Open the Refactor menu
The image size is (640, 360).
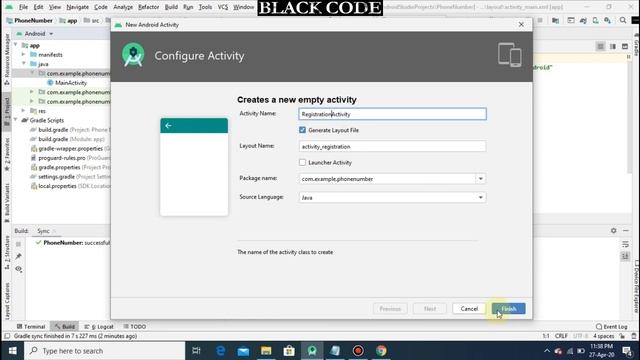pos(148,7)
